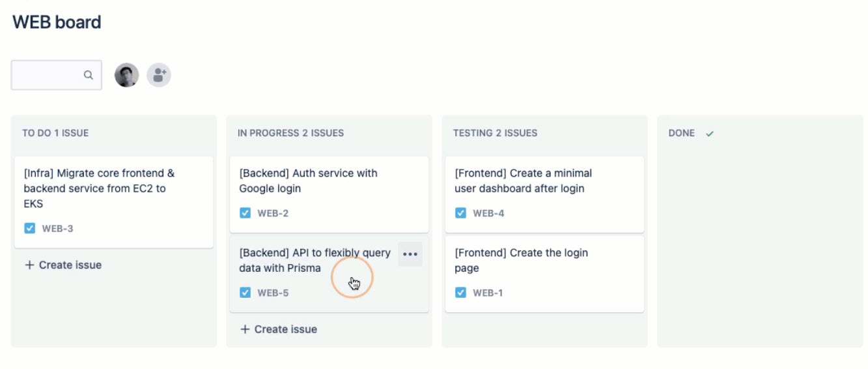The image size is (868, 369).
Task: Click the task checkbox icon beside WEB-4
Action: tap(460, 213)
